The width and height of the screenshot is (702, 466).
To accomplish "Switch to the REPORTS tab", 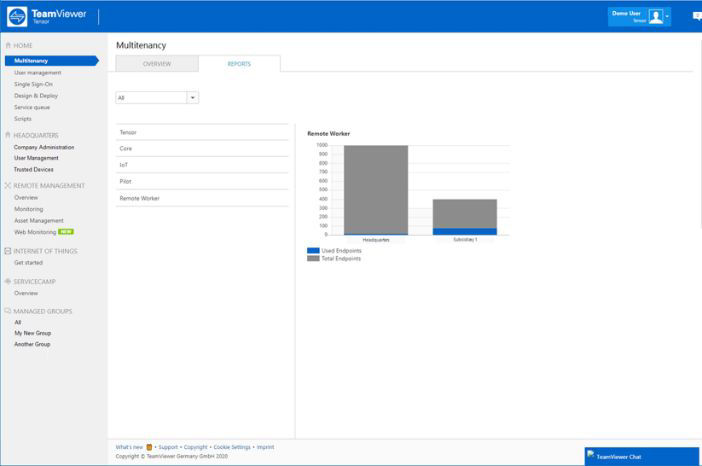I will (239, 64).
